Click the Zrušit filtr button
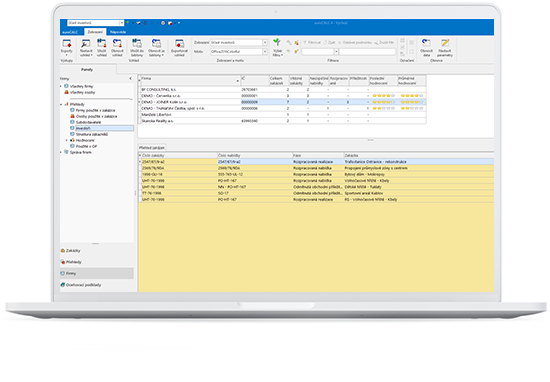 [x=384, y=42]
